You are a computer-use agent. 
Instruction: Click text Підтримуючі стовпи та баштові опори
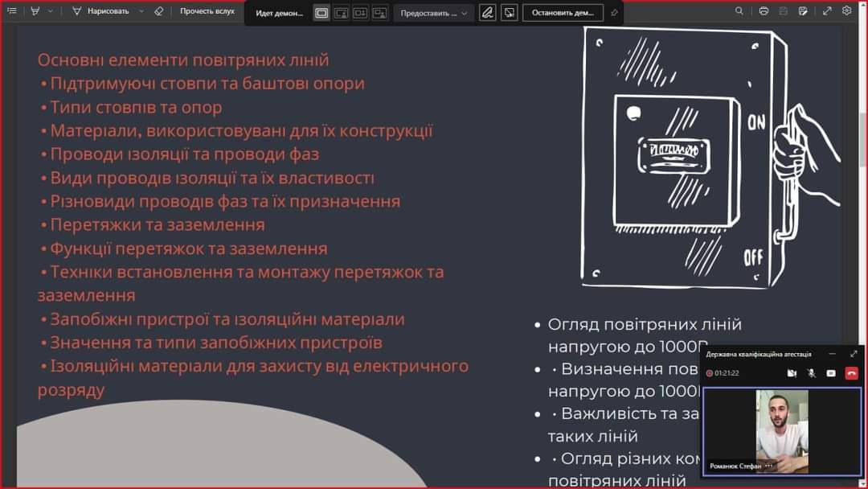[x=207, y=83]
